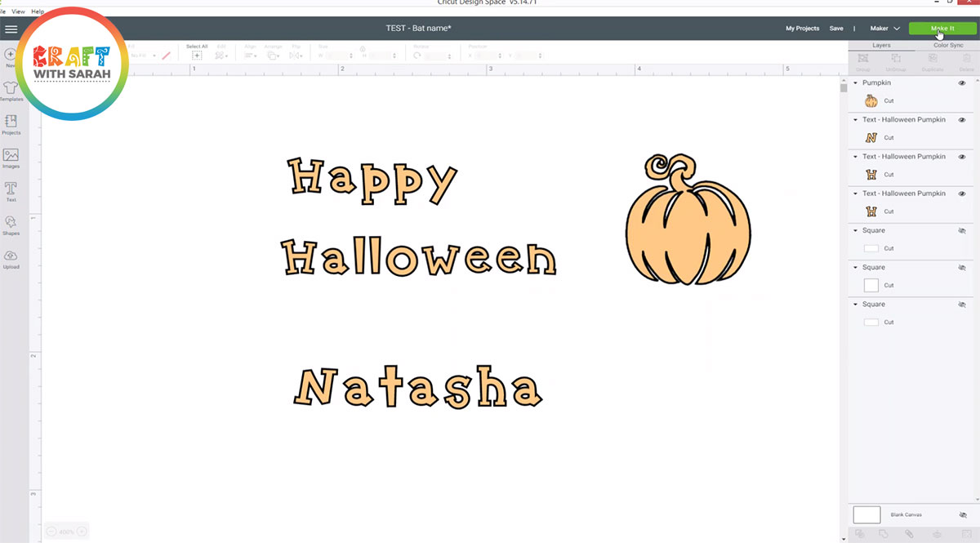Click the Group layers icon
Screen dimensions: 980x543
coord(863,60)
